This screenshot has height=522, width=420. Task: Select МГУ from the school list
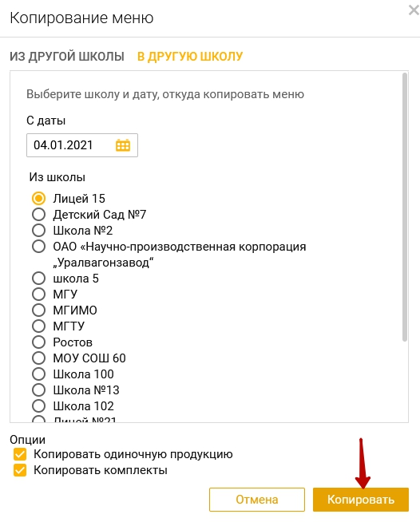tap(38, 295)
